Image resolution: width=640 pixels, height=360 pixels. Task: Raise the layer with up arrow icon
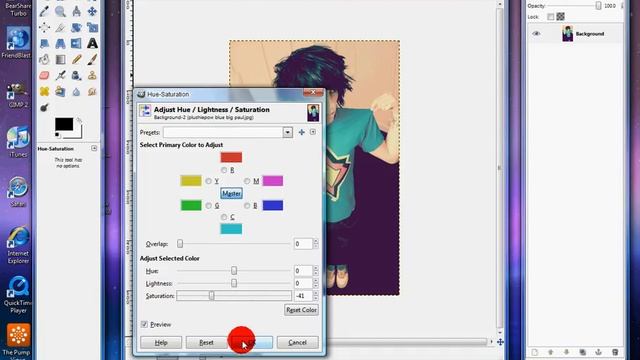pyautogui.click(x=551, y=352)
